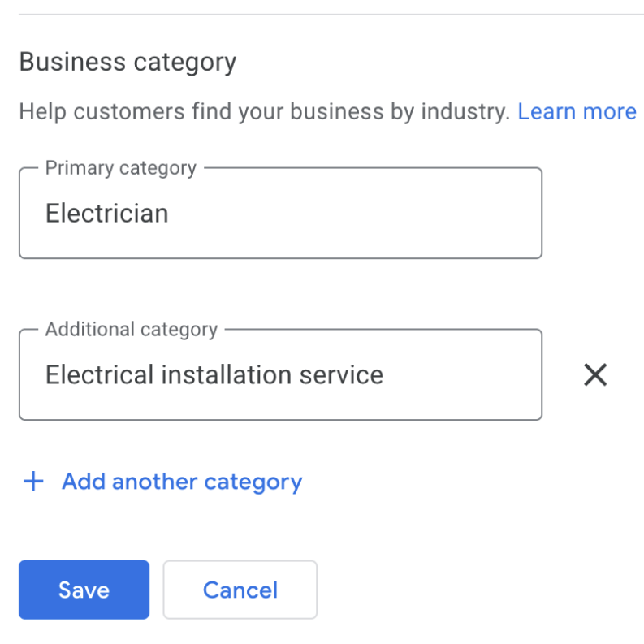Cancel editing the business category
644x644 pixels.
click(x=240, y=590)
